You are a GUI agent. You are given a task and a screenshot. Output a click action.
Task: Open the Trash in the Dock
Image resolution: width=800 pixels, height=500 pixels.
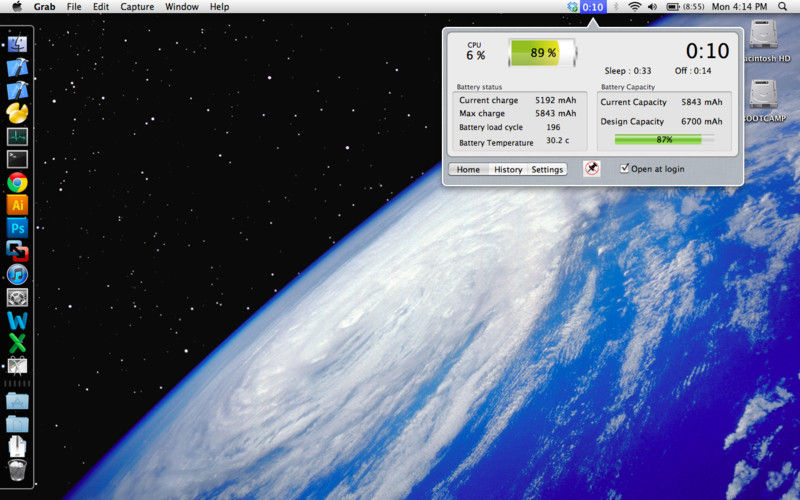(x=17, y=470)
